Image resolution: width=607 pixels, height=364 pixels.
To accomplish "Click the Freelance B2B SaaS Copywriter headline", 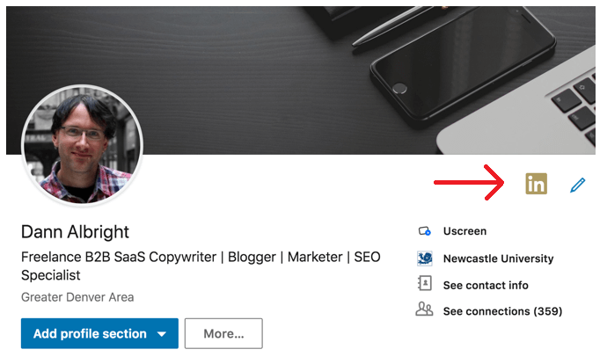I will 201,266.
